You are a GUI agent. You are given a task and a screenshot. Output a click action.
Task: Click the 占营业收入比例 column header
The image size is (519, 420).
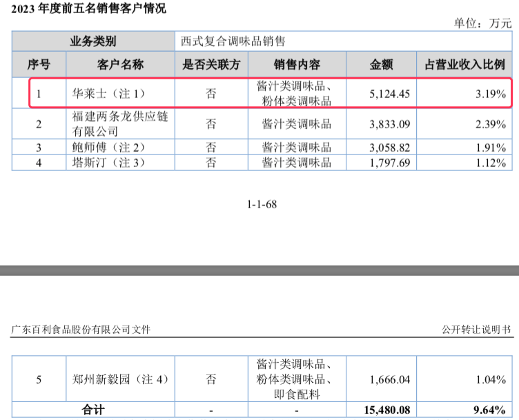(x=464, y=64)
